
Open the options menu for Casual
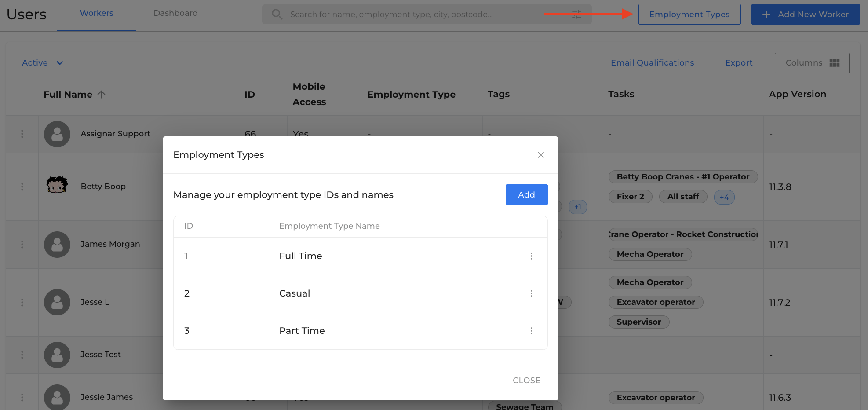coord(532,293)
